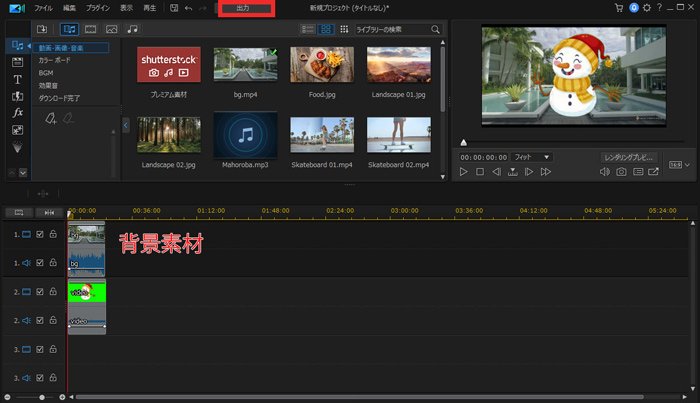Toggle video track 1 checkbox

click(40, 234)
